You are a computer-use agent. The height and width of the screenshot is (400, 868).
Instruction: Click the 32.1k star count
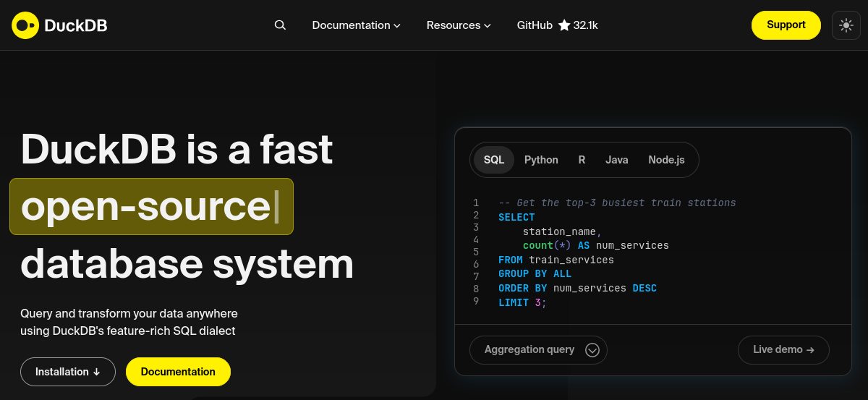586,25
